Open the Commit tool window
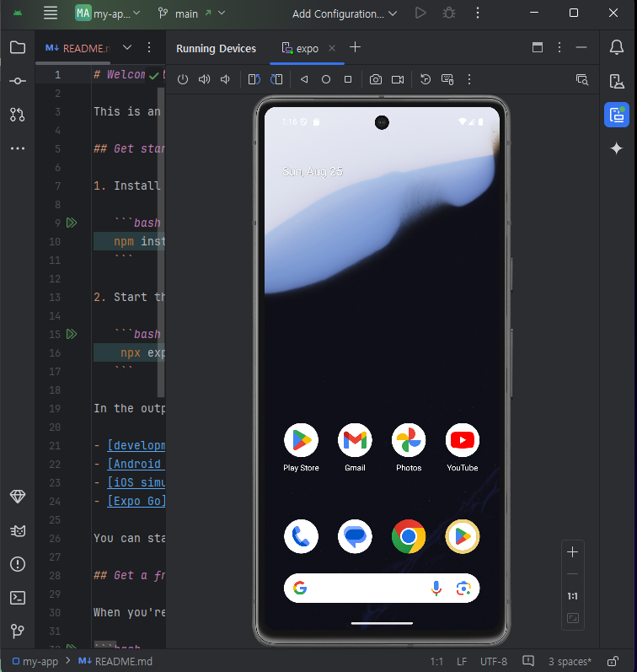This screenshot has height=672, width=637. [18, 81]
